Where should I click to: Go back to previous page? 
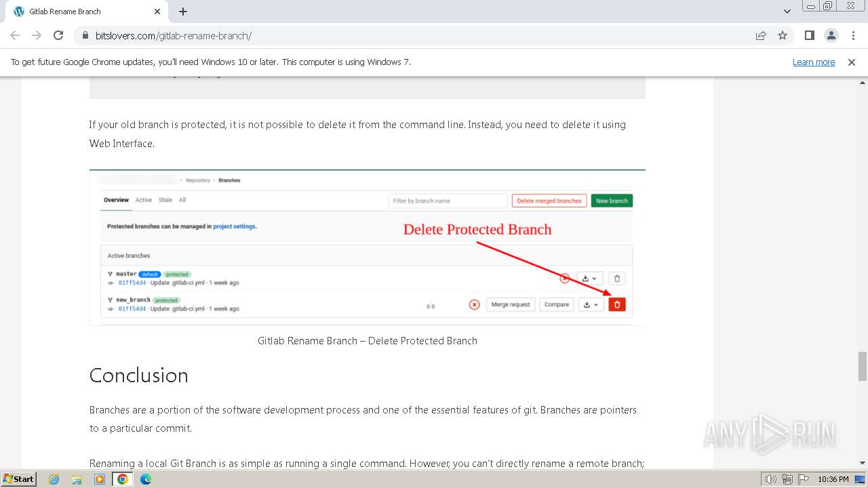tap(15, 35)
